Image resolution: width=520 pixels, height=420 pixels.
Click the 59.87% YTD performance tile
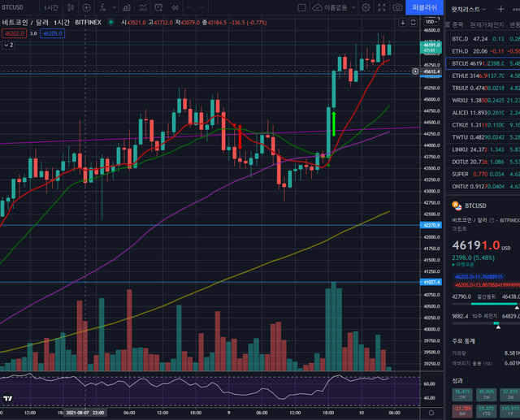pyautogui.click(x=486, y=410)
